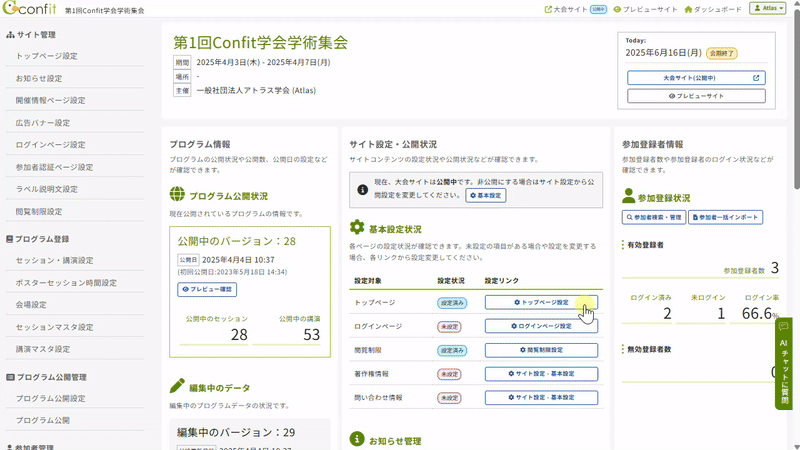Click the プログラム公開管理 section icon

click(10, 377)
